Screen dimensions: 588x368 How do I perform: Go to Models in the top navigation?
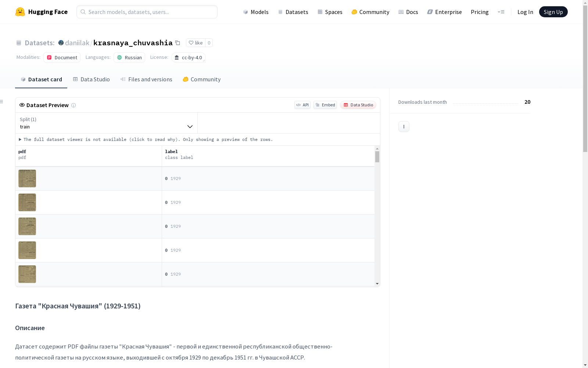coord(256,12)
